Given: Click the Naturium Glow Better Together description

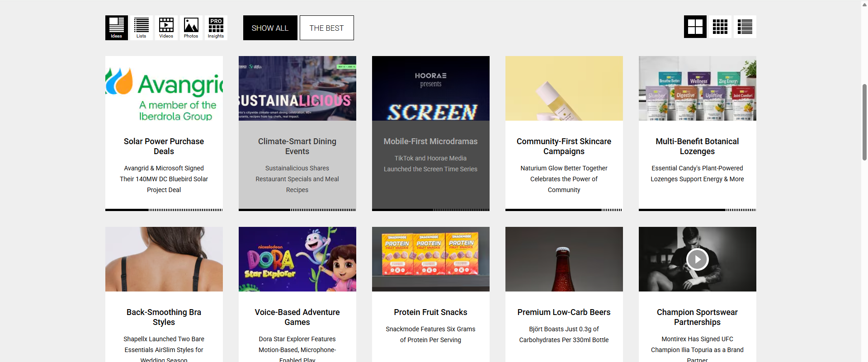Looking at the screenshot, I should (564, 179).
